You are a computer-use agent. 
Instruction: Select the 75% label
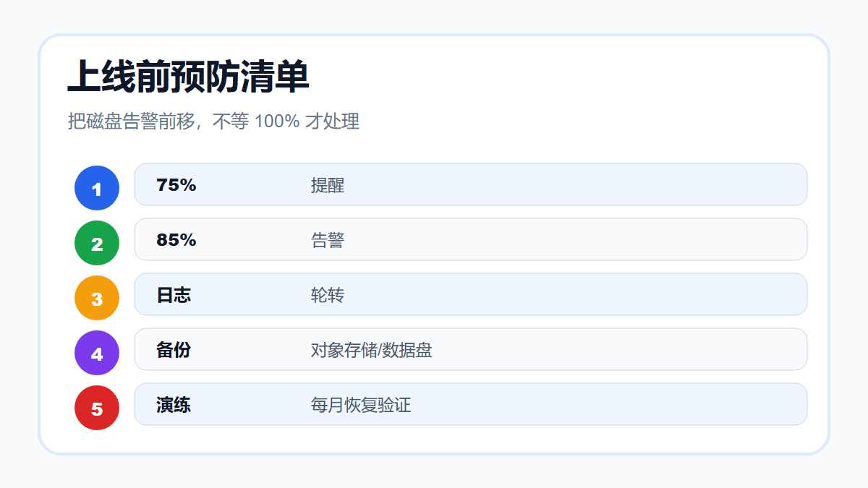176,185
